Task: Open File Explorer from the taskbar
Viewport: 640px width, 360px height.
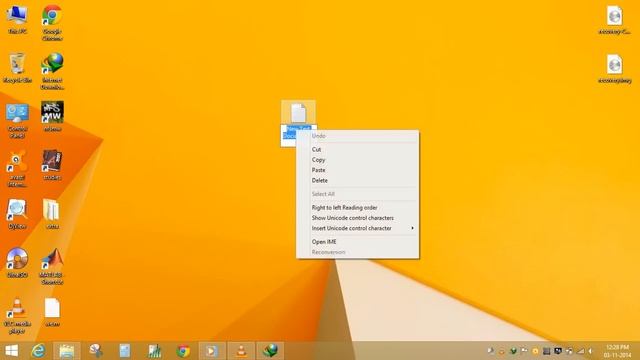Action: coord(67,351)
